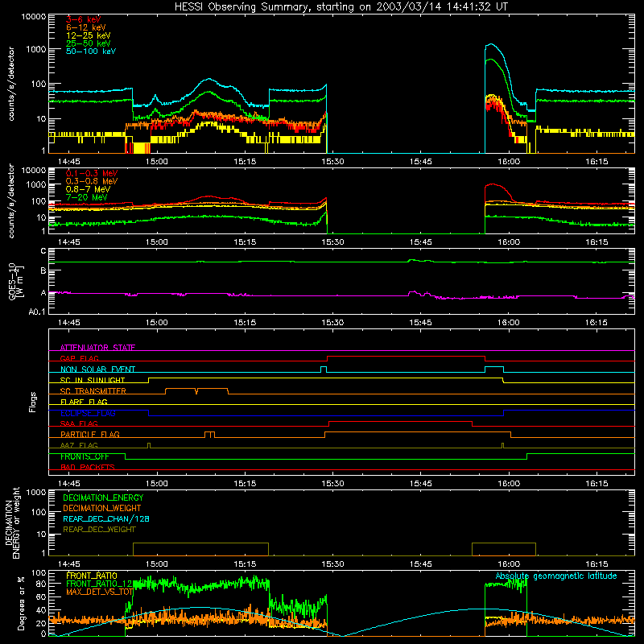Select the REAR_DEC_WEIGHT legend label
This screenshot has width=644, height=644.
[x=99, y=530]
